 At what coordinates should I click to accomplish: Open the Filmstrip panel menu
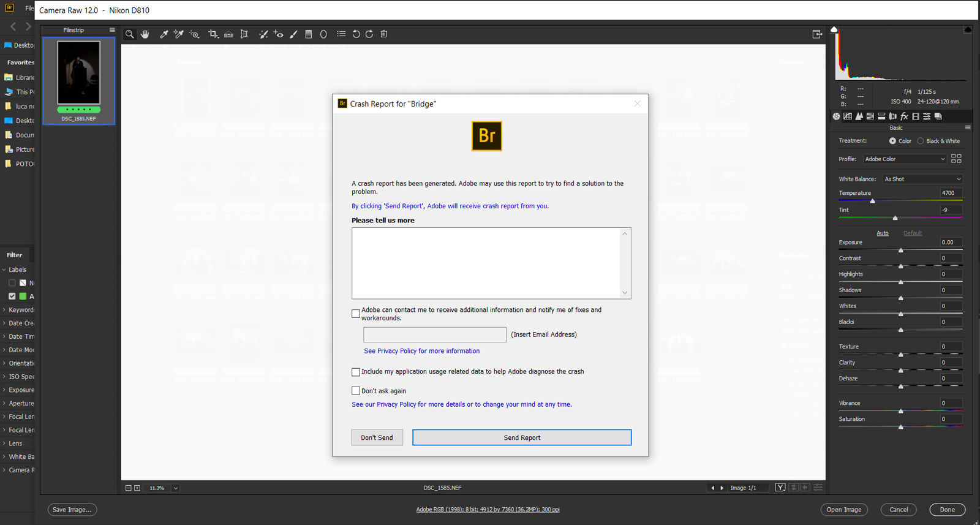(x=112, y=30)
